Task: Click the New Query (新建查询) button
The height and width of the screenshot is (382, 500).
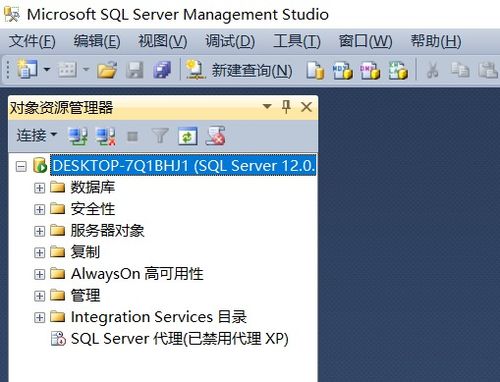Action: click(239, 70)
